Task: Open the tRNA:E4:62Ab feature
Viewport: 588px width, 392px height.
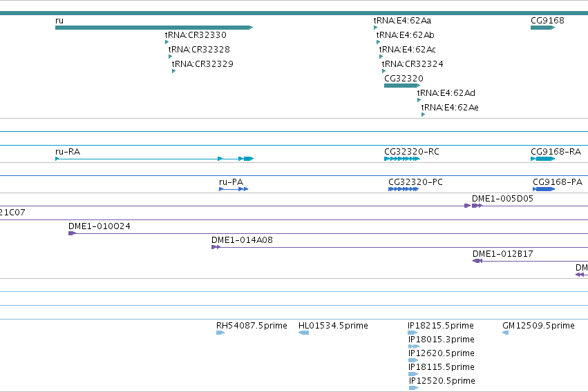Action: tap(378, 42)
